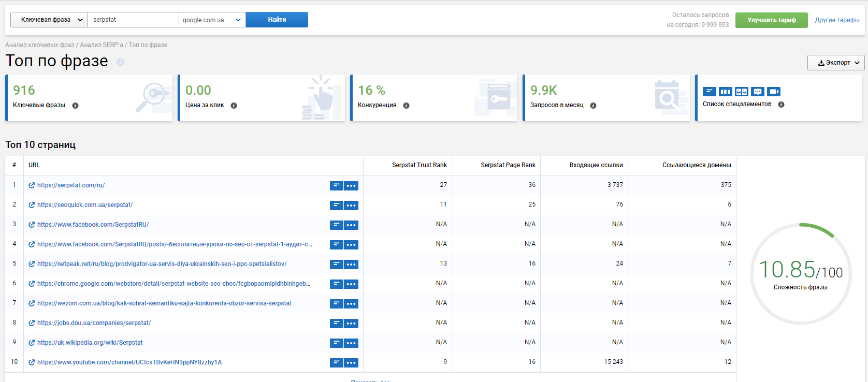Image resolution: width=868 pixels, height=382 pixels.
Task: Open the Ключевая фраза search type dropdown
Action: (x=49, y=20)
